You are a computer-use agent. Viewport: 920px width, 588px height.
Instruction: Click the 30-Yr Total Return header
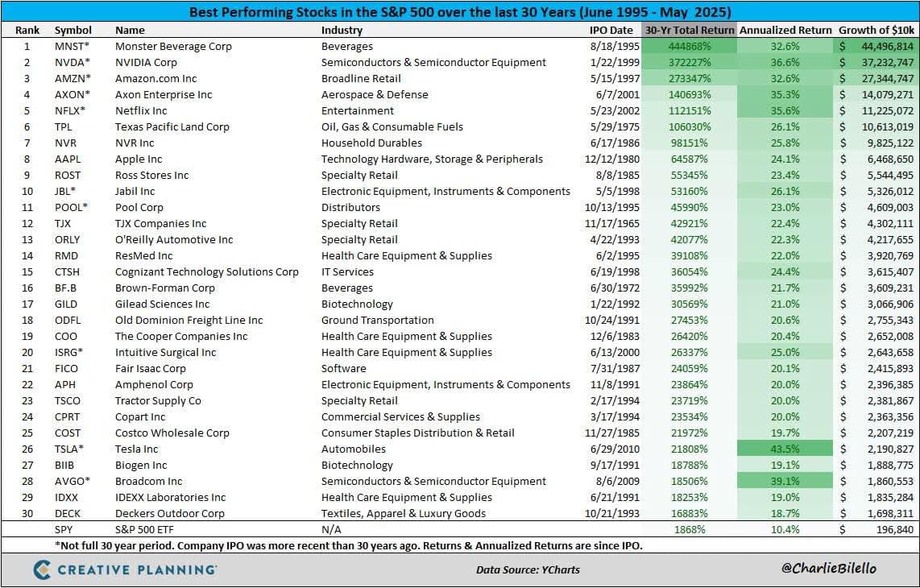[x=690, y=30]
